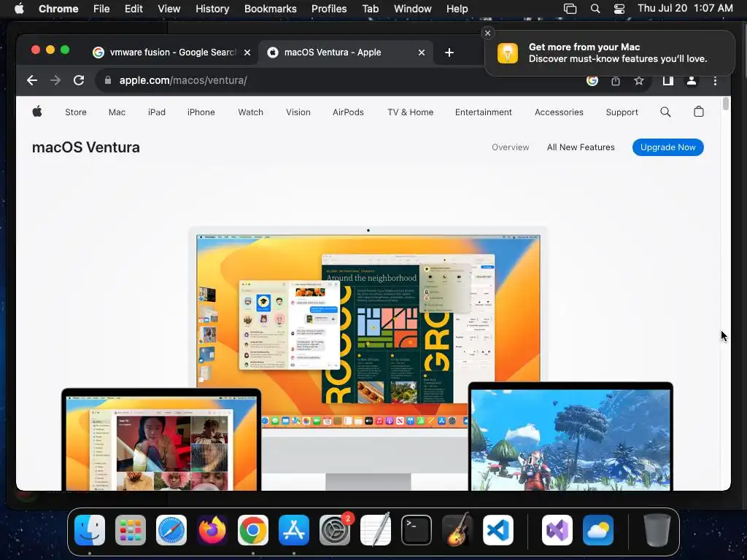This screenshot has height=560, width=747.
Task: Click the forward navigation arrow
Action: coord(55,80)
